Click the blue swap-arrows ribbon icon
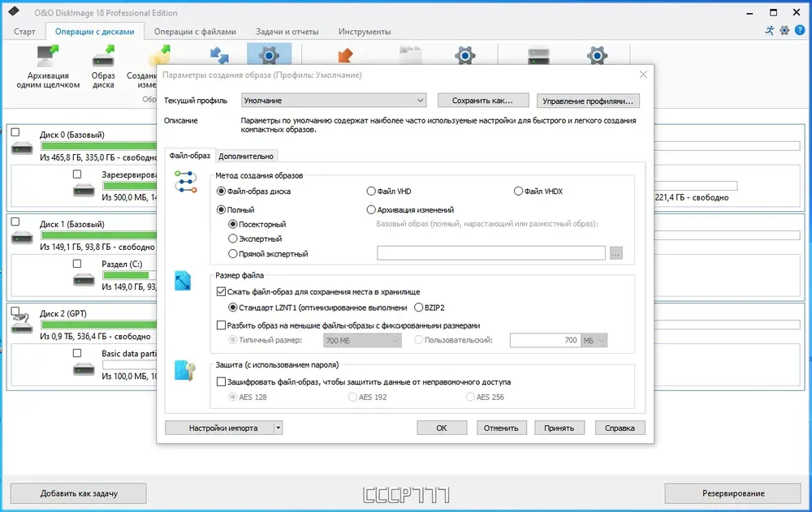This screenshot has height=512, width=812. click(219, 55)
